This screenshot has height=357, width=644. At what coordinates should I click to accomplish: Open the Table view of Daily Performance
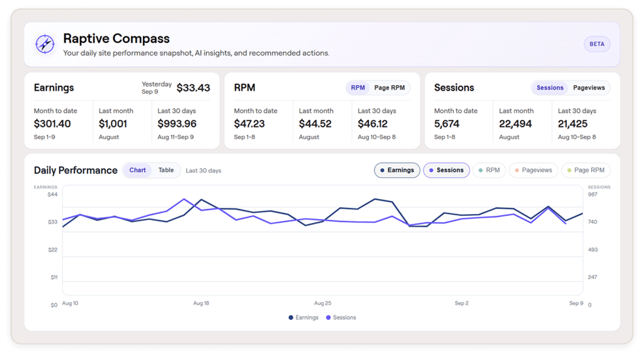tap(166, 170)
